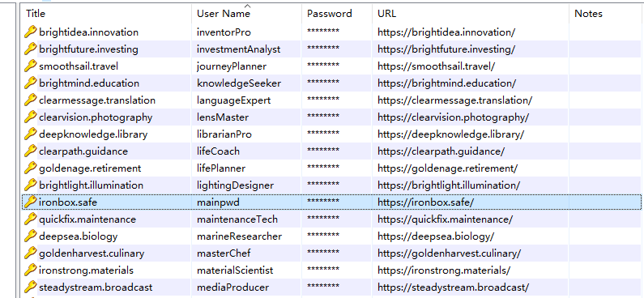Select key icon for goldenage.retirement
This screenshot has width=644, height=298.
31,168
